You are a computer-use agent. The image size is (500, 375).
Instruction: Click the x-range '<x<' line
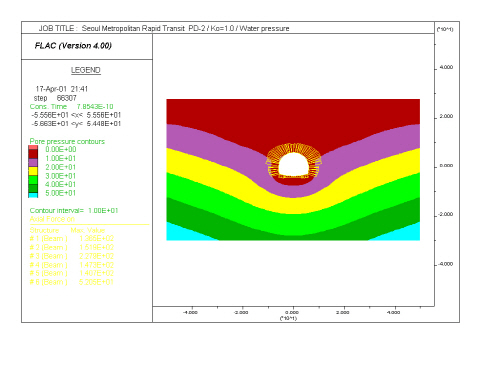click(76, 115)
